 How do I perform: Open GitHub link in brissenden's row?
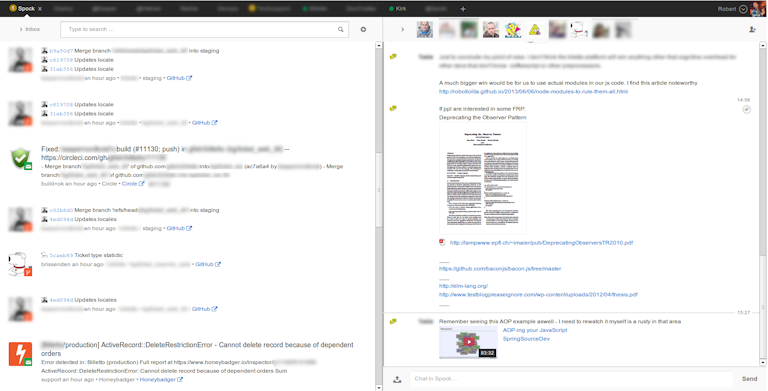208,264
